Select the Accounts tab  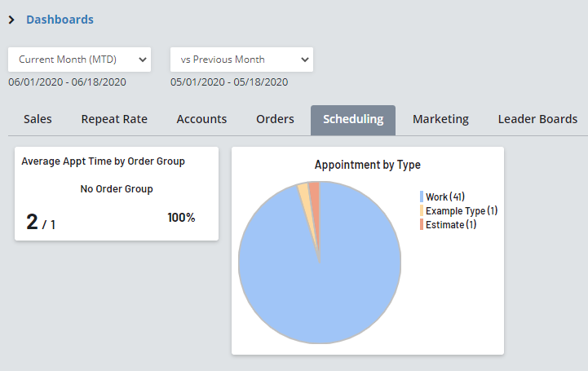point(201,119)
